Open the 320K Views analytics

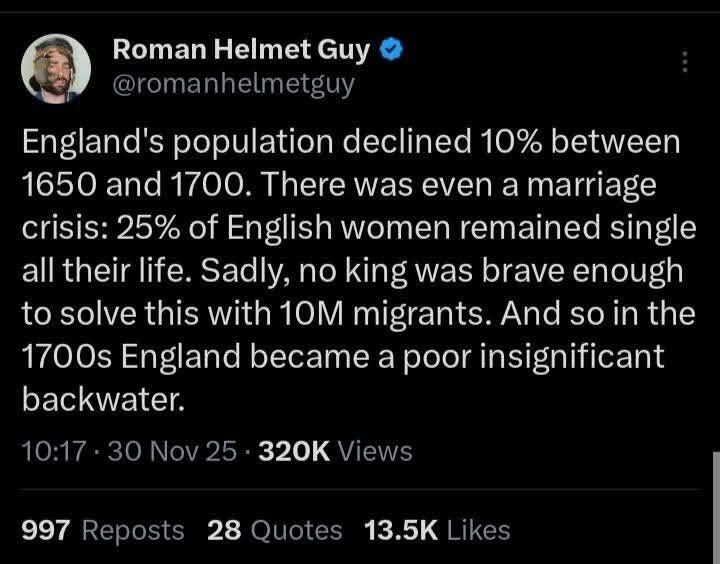(335, 451)
